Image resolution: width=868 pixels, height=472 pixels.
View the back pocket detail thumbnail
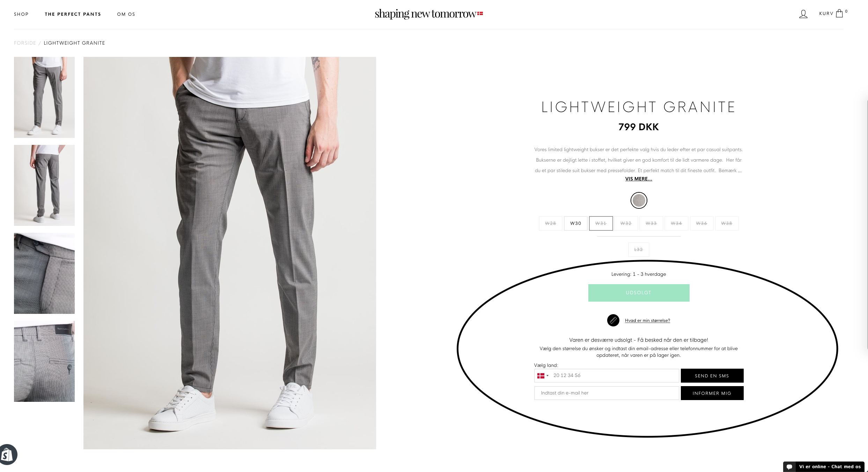[x=44, y=361]
